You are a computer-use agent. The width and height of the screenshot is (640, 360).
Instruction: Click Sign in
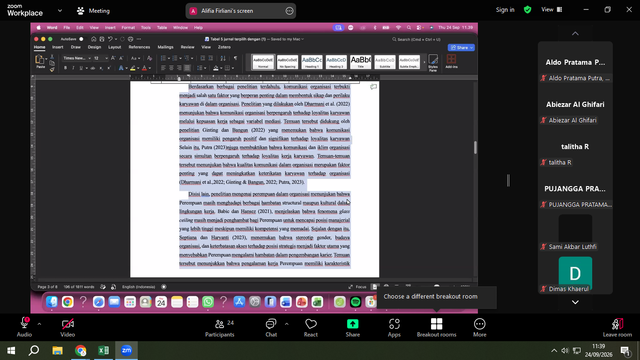pos(505,10)
